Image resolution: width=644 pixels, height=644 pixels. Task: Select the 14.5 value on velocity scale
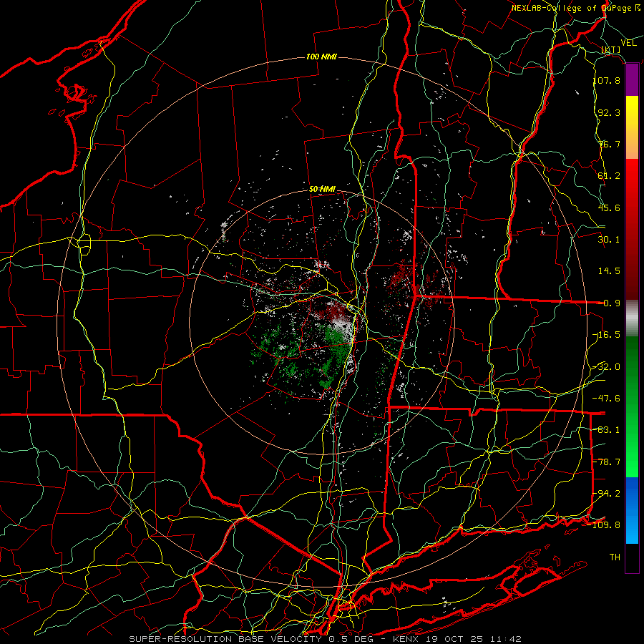(609, 271)
